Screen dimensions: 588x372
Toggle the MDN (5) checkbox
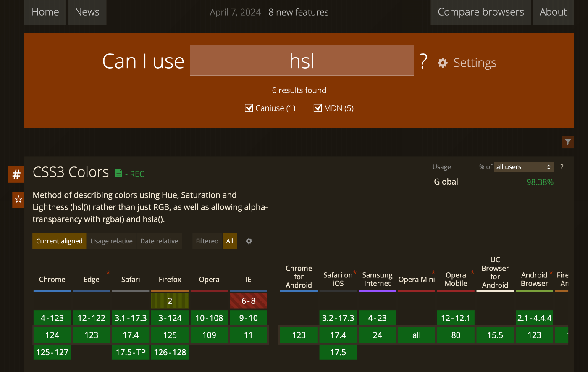pos(318,108)
